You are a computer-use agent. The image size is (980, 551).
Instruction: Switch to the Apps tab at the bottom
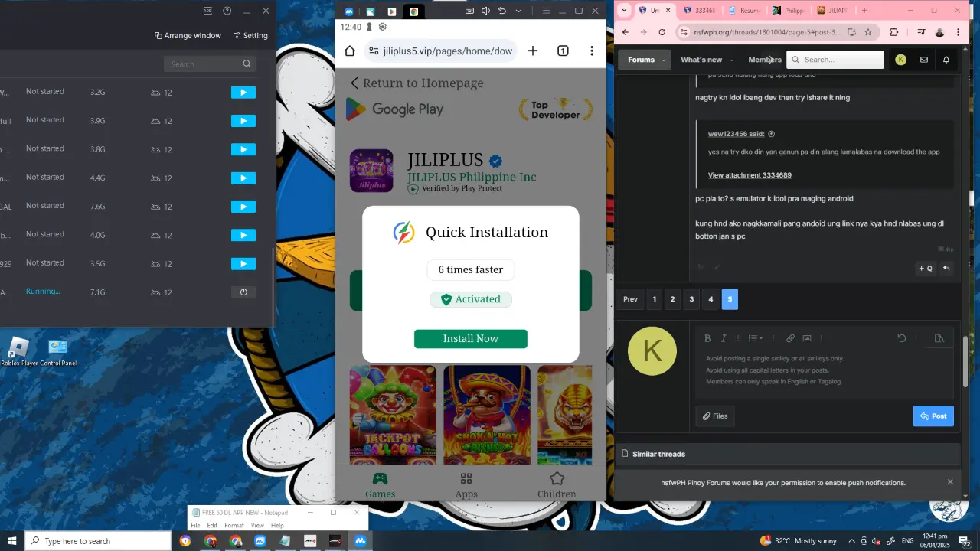(466, 485)
